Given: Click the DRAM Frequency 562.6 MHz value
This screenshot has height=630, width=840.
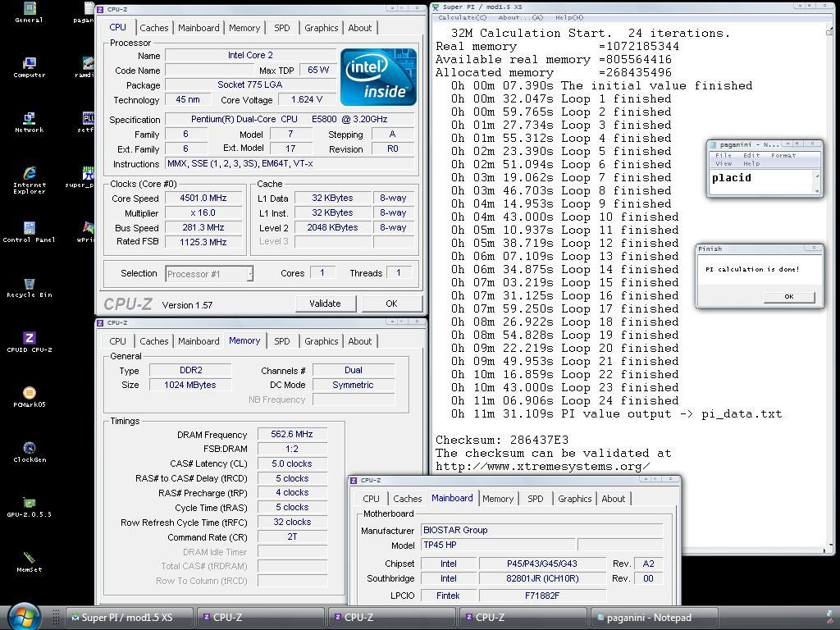Looking at the screenshot, I should tap(292, 435).
